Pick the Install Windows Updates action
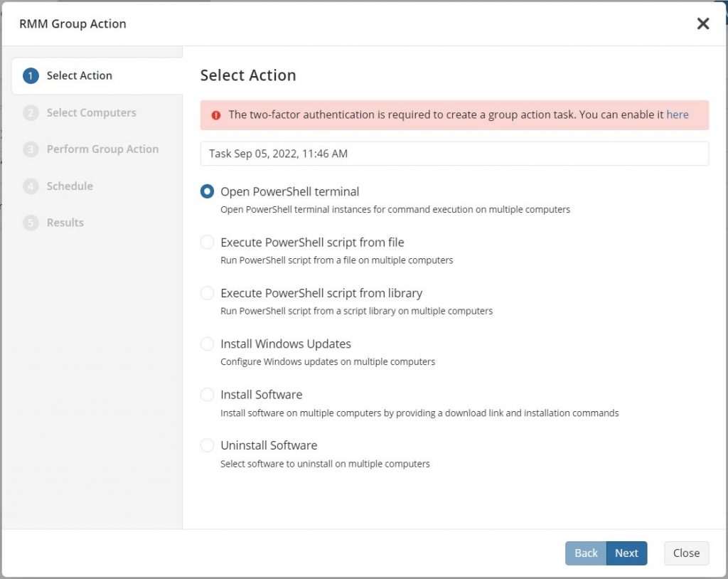The image size is (728, 579). pyautogui.click(x=207, y=344)
